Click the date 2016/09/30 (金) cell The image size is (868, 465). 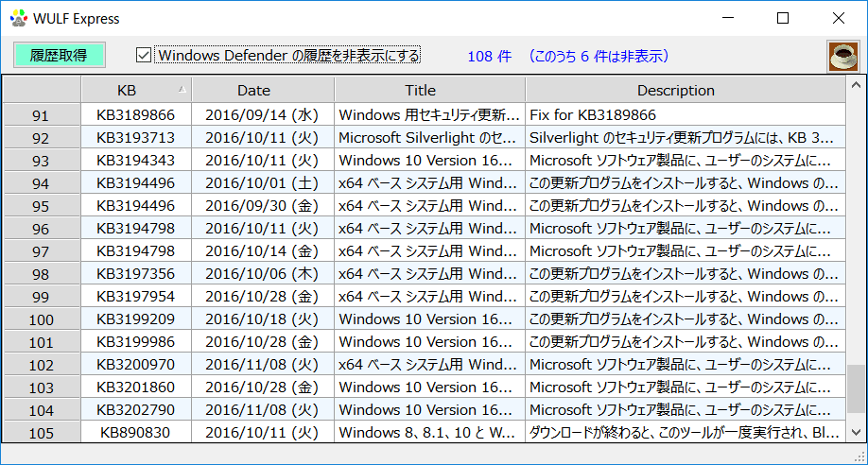point(263,205)
